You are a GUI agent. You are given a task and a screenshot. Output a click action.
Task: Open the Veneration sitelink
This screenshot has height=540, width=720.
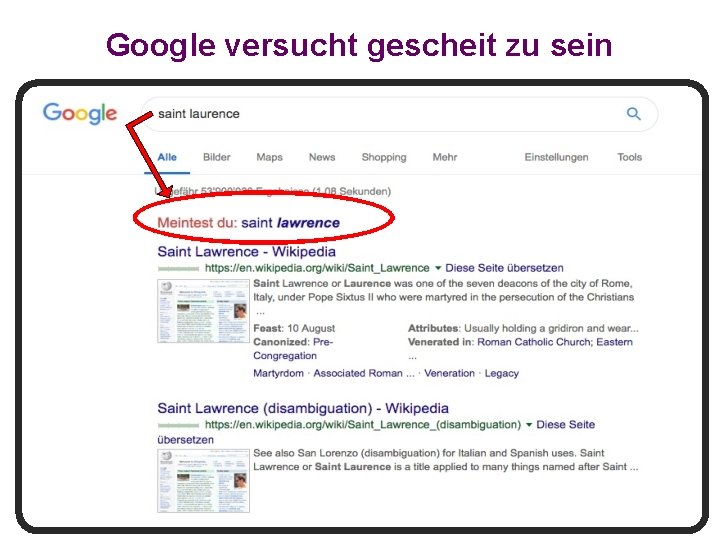(x=450, y=373)
